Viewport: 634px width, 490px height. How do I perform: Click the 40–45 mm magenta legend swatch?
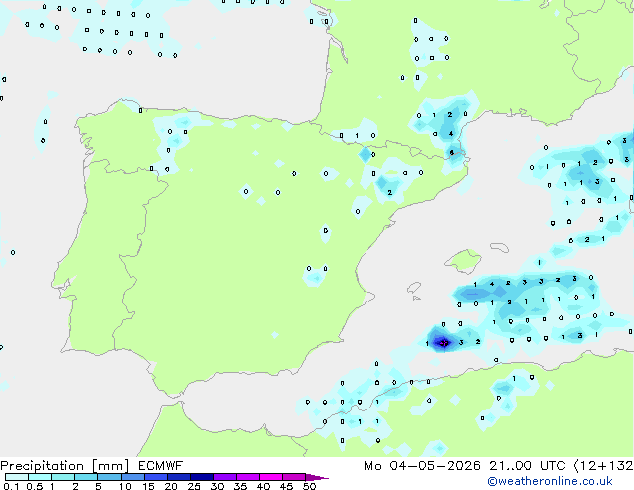pos(271,477)
